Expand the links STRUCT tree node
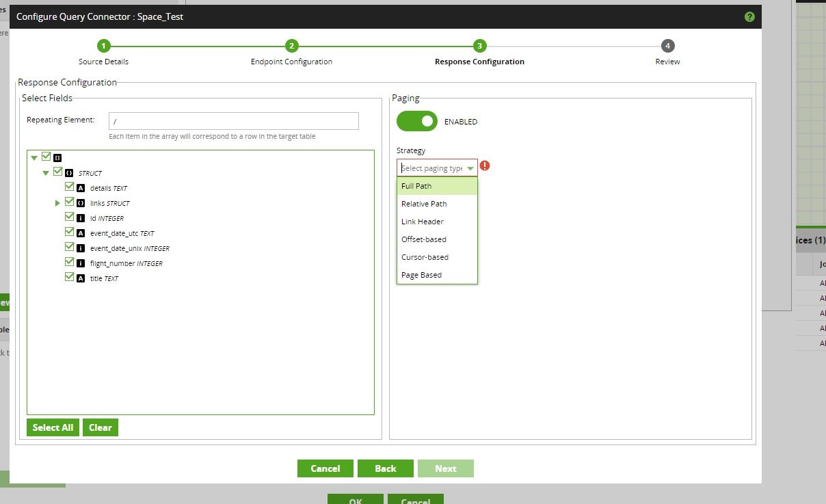 pyautogui.click(x=57, y=202)
